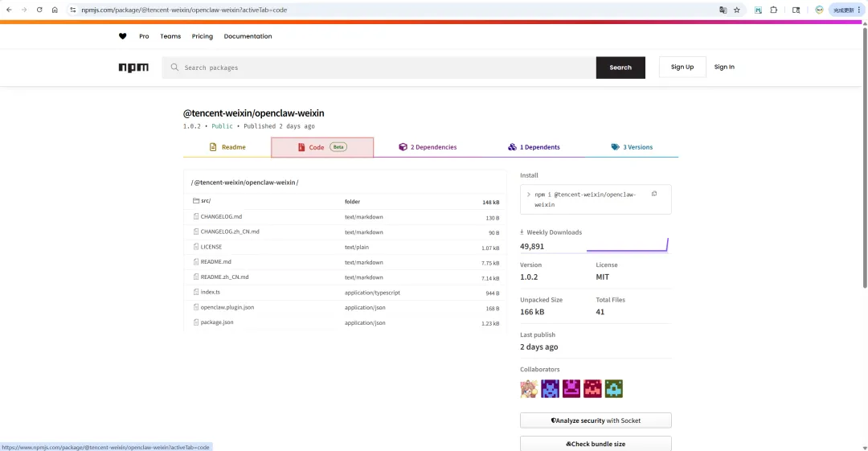Open the Teams menu link
The height and width of the screenshot is (451, 868).
(x=170, y=36)
